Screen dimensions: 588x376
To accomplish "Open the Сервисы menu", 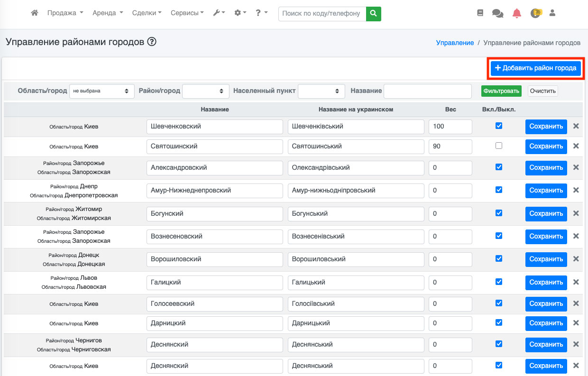I will [x=187, y=13].
